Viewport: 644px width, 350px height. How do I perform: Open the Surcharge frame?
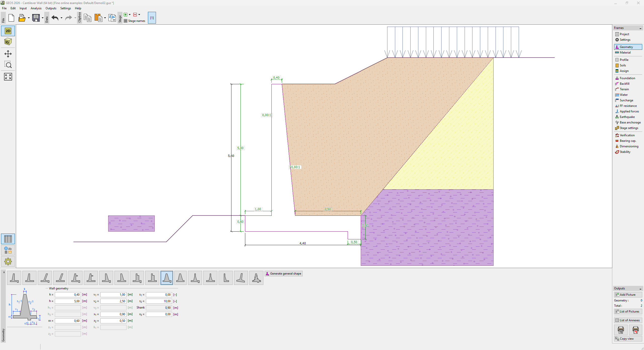coord(626,100)
